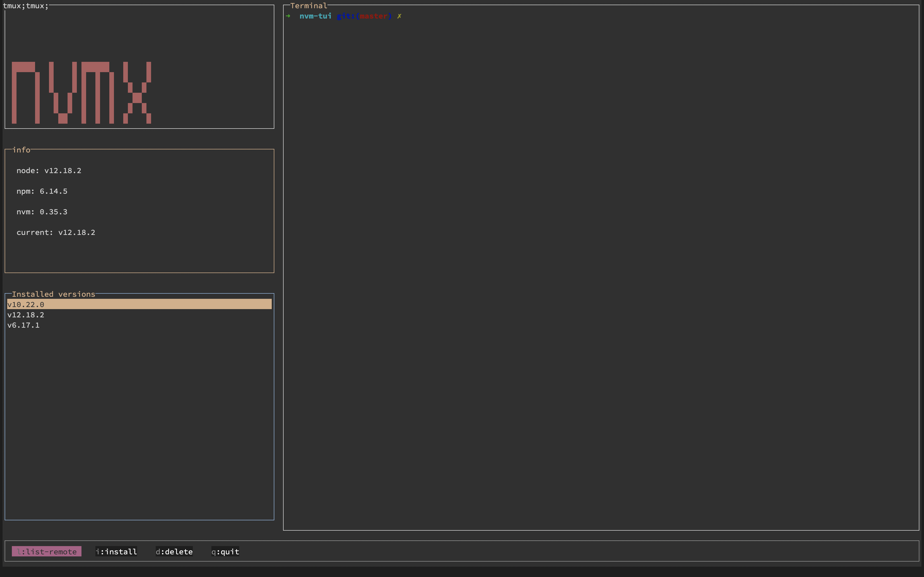Click the tmux;tmux; window title text
Screen dimensions: 924x577
26,6
